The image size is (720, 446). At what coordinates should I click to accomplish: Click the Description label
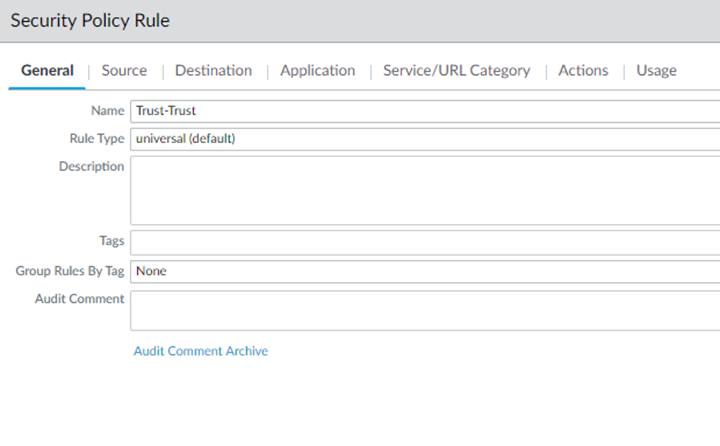(x=91, y=166)
